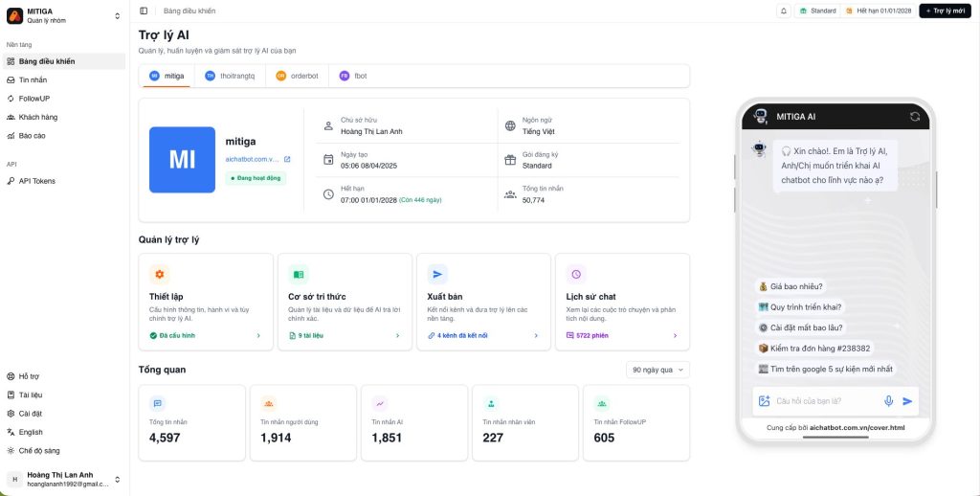Open Đã cấu hình arrow in Thiết lập
Viewport: 980px width, 496px height.
[x=258, y=336]
